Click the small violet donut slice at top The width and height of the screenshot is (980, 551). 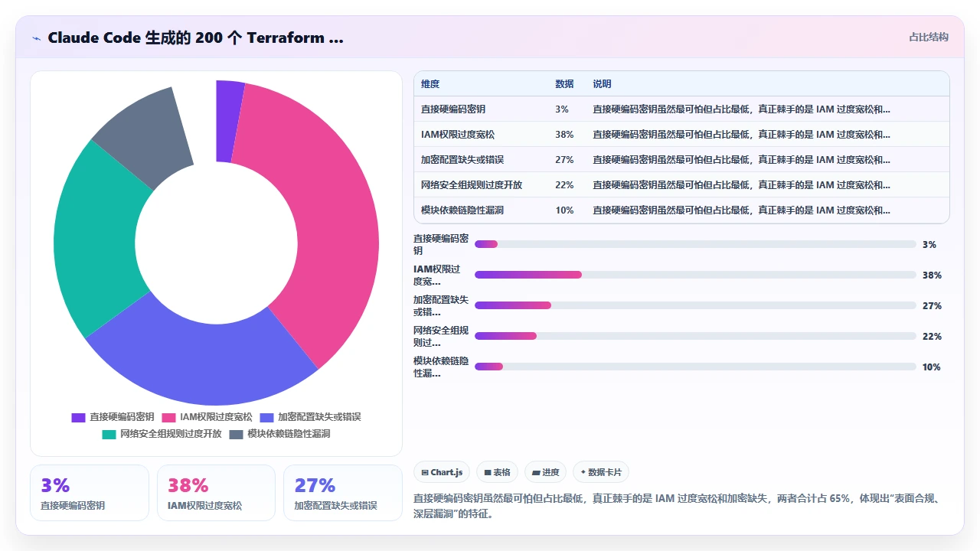click(227, 121)
